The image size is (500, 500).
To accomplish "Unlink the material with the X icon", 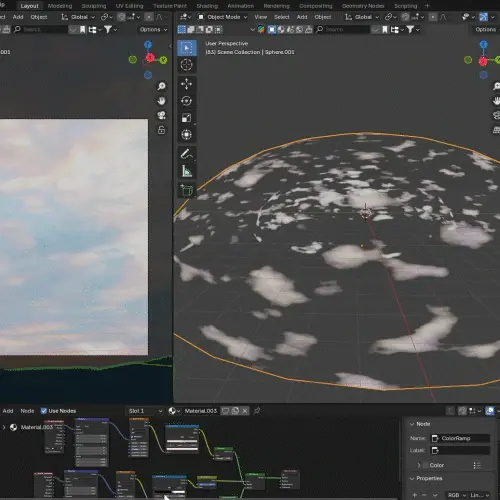I will [x=245, y=411].
